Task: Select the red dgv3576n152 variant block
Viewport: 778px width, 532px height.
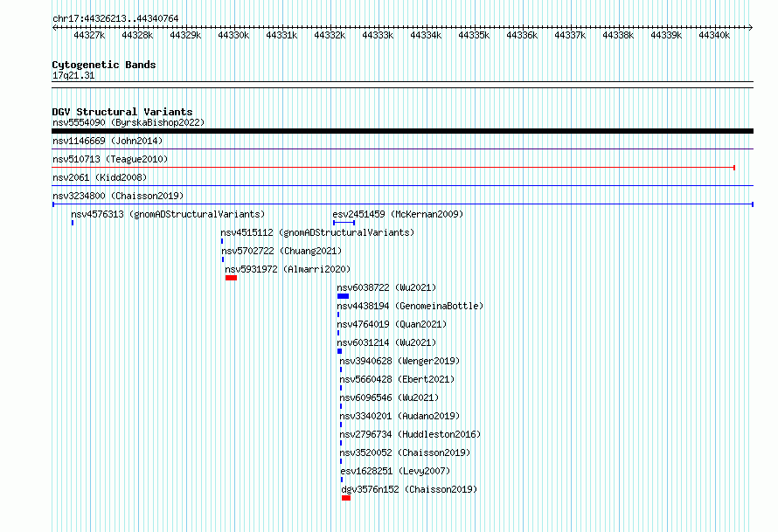Action: click(346, 498)
